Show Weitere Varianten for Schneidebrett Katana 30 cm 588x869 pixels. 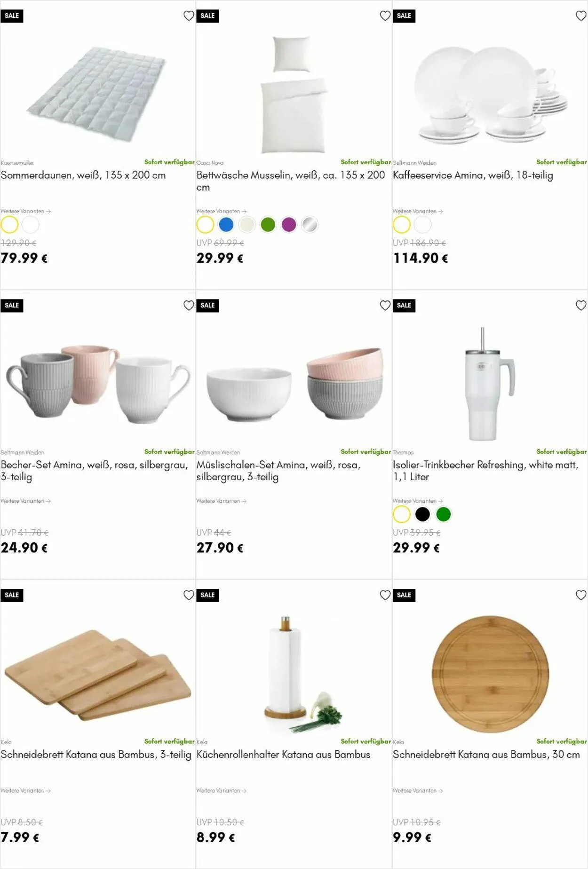418,790
